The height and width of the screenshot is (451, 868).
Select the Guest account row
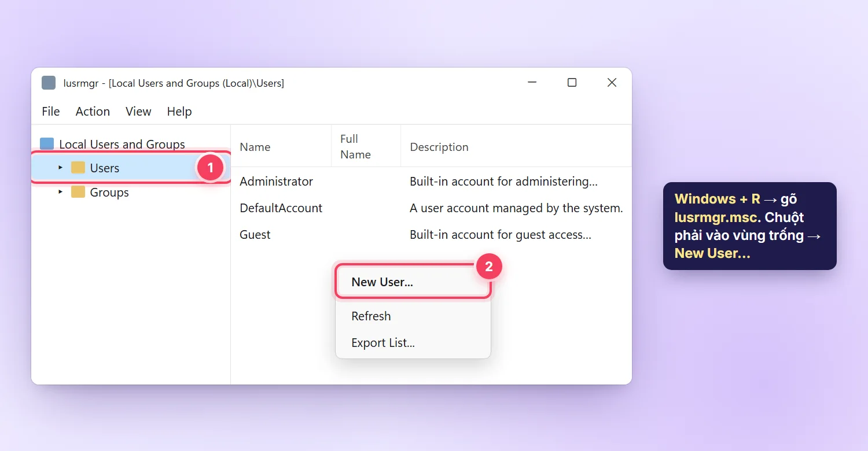click(x=431, y=235)
